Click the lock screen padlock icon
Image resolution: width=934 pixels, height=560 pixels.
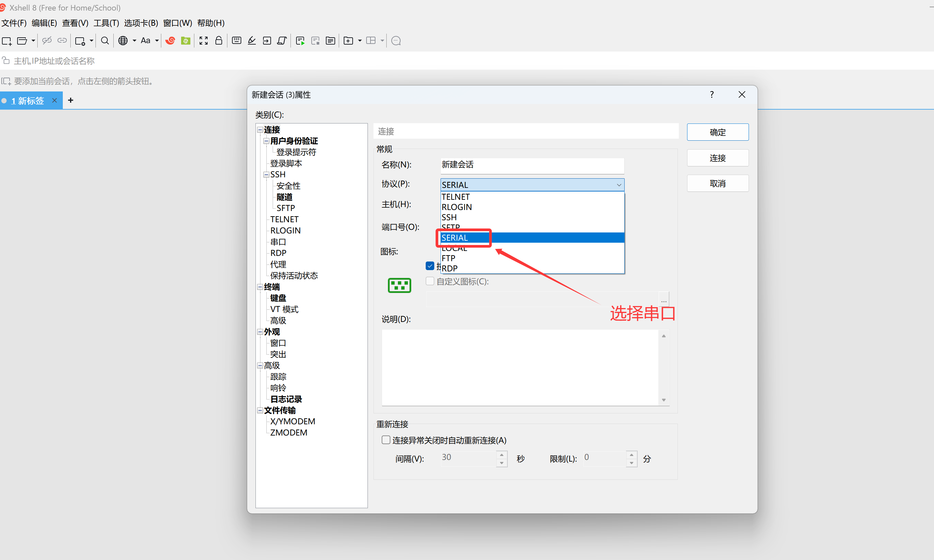(219, 41)
